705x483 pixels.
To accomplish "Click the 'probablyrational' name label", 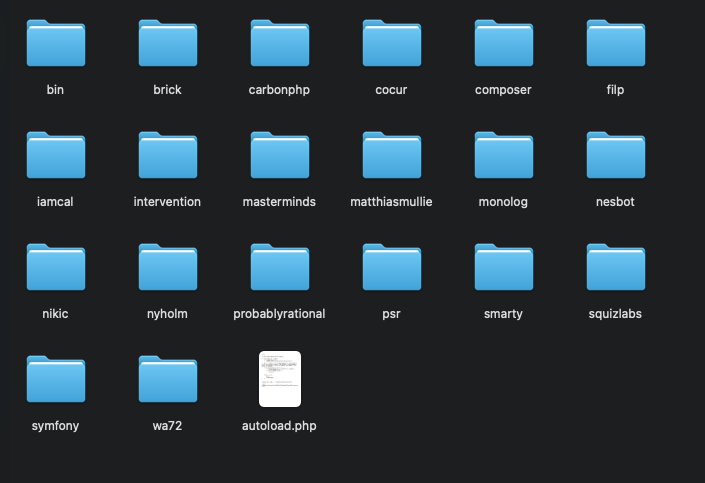I will [279, 314].
